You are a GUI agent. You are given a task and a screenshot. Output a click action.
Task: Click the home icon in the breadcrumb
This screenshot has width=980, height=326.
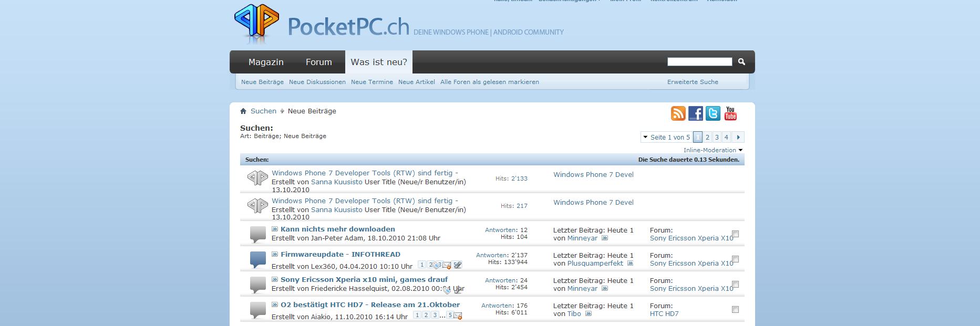click(x=243, y=111)
